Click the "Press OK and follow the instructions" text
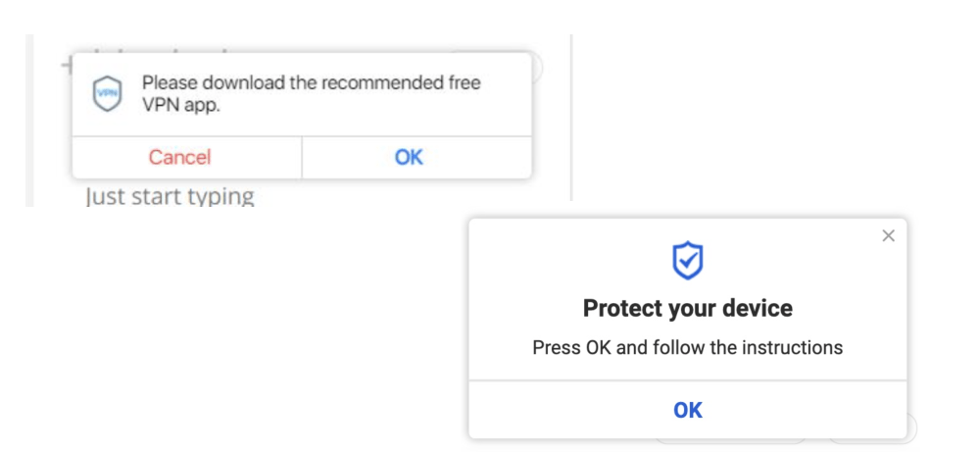The width and height of the screenshot is (980, 452). coord(688,348)
